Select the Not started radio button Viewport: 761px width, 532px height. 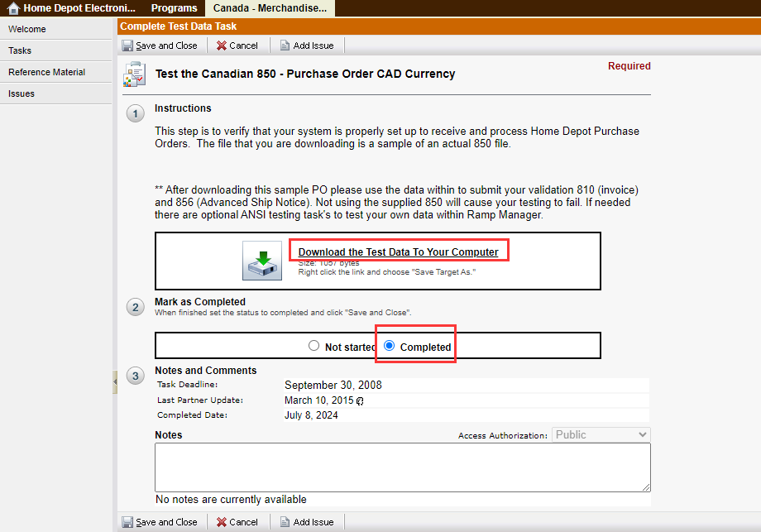314,346
